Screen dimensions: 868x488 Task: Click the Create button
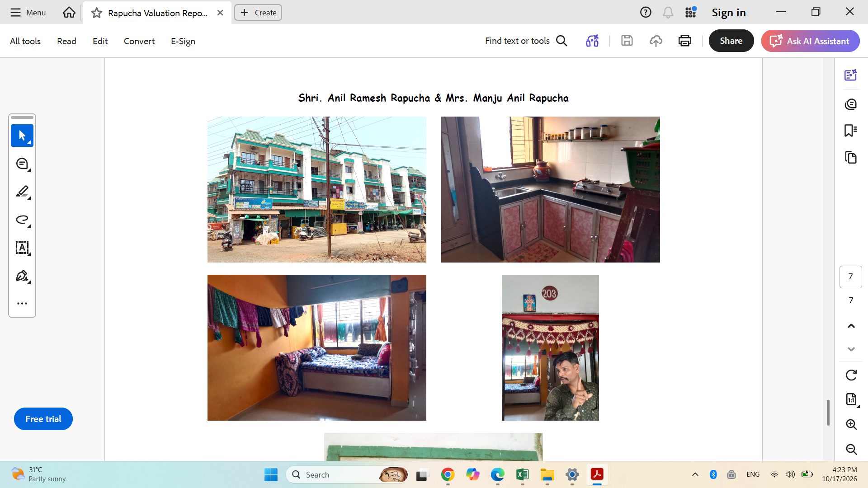pyautogui.click(x=258, y=13)
